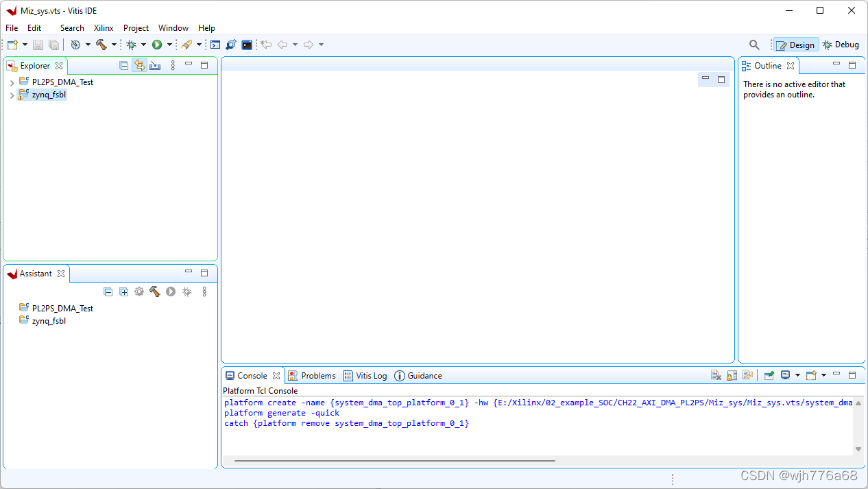Open the Display Selected Console dropdown arrow
Viewport: 868px width, 489px height.
798,375
